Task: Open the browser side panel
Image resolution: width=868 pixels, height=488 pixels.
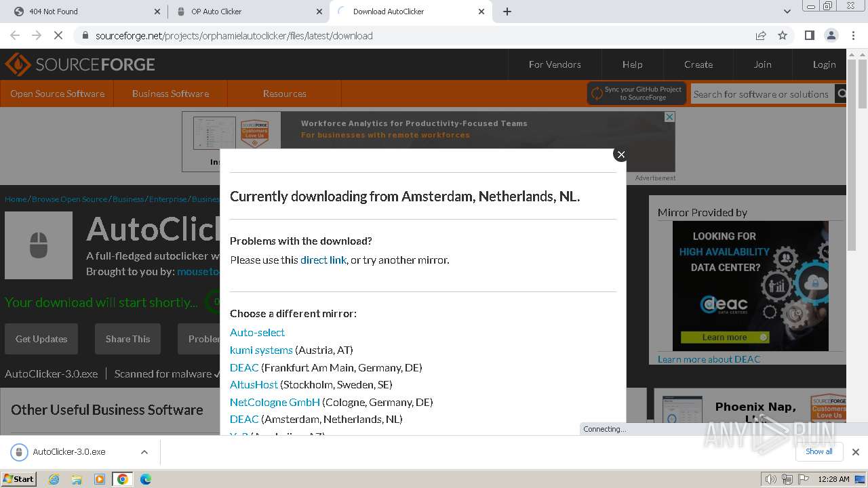Action: [x=809, y=35]
